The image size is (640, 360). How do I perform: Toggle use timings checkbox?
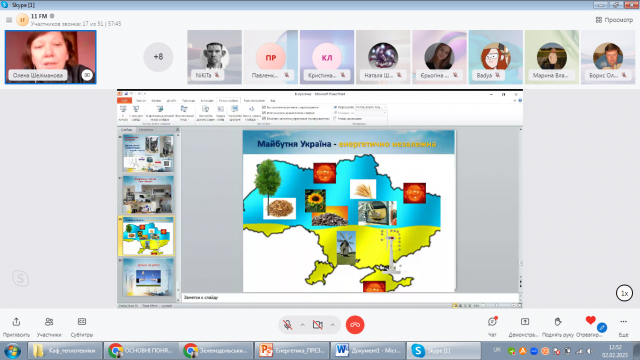(264, 113)
